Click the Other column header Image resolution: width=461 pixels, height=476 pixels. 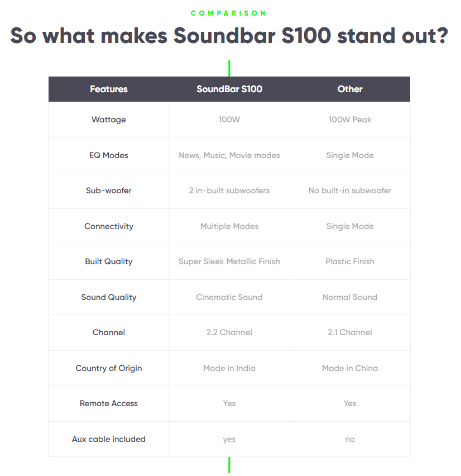point(350,89)
